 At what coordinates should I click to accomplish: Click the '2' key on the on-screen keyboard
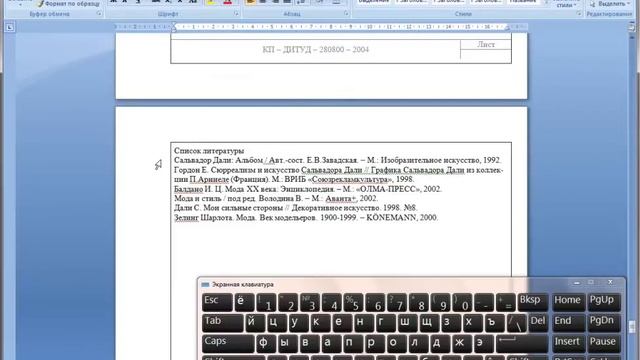(288, 302)
